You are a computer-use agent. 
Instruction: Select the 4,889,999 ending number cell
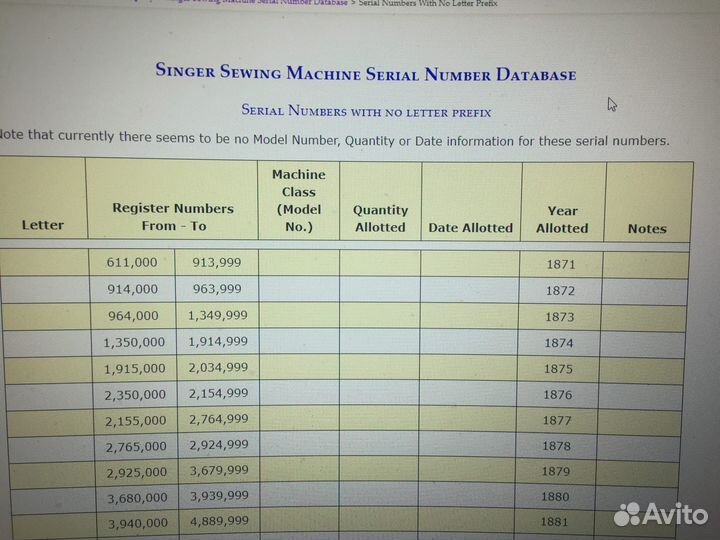[x=217, y=522]
